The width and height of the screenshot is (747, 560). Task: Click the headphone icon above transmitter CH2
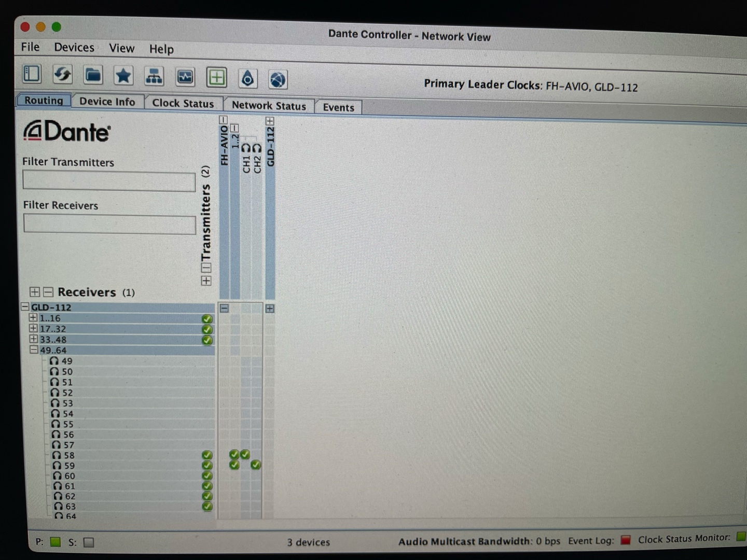(257, 149)
